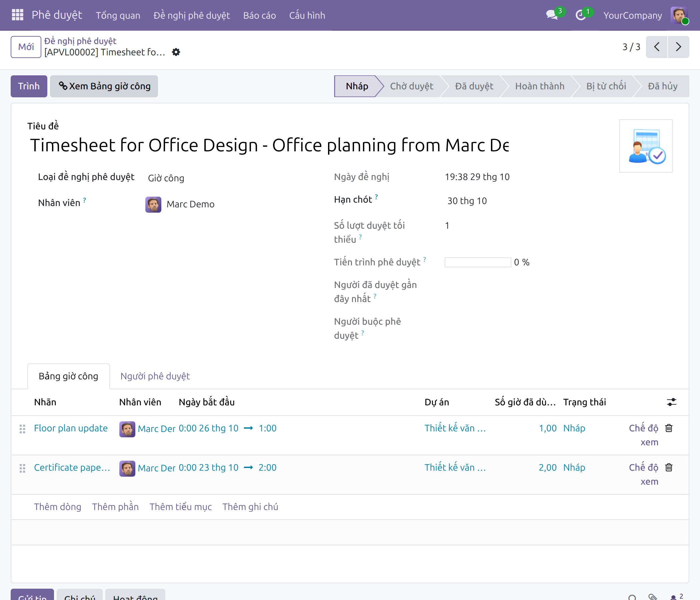This screenshot has height=600, width=700.
Task: Select the Chờ duyệt status stage
Action: pyautogui.click(x=411, y=86)
